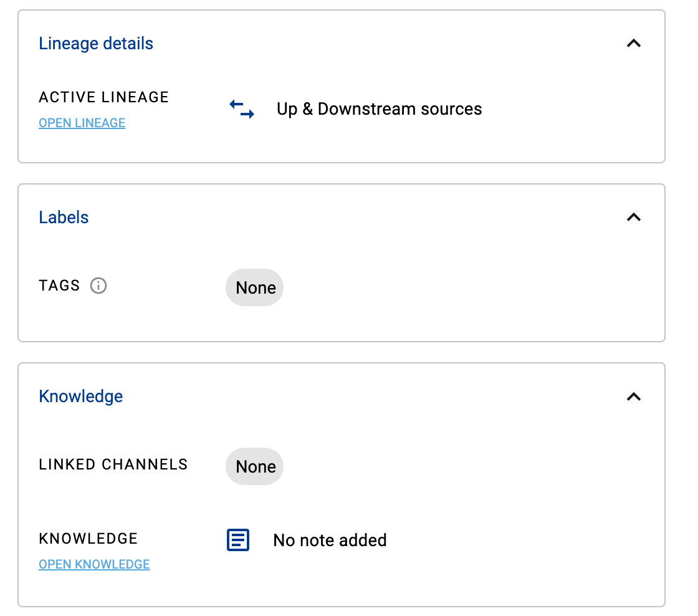Follow the OPEN KNOWLEDGE link
This screenshot has width=698, height=616.
pos(94,564)
